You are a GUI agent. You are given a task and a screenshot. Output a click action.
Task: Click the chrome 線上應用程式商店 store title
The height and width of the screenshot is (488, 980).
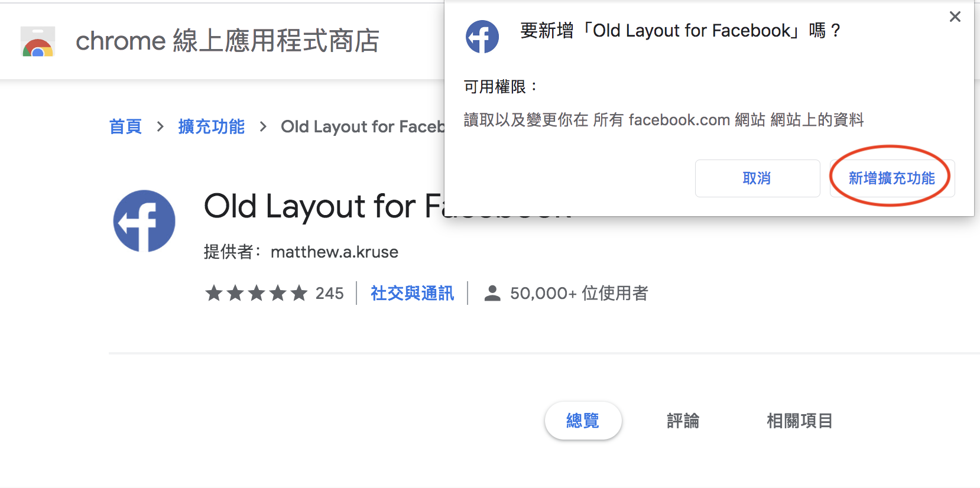click(227, 41)
